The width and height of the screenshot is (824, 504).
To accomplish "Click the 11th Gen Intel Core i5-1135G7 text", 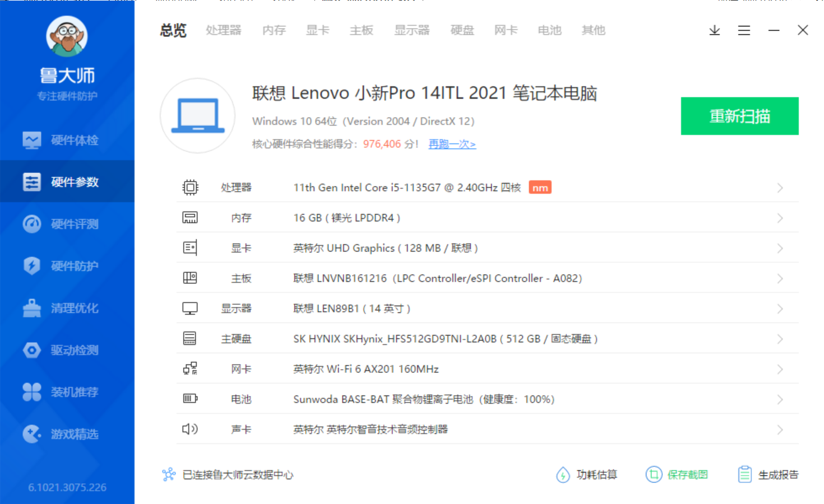I will coord(407,188).
